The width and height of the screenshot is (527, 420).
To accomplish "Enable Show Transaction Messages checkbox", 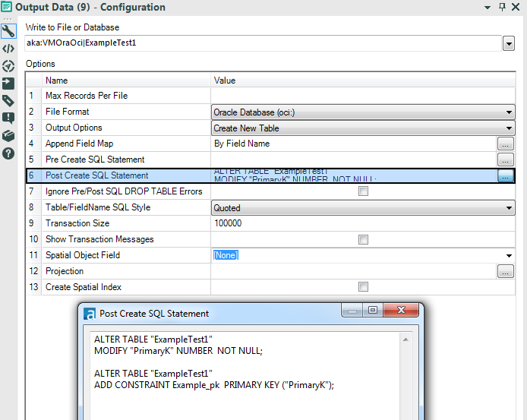I will coord(363,239).
